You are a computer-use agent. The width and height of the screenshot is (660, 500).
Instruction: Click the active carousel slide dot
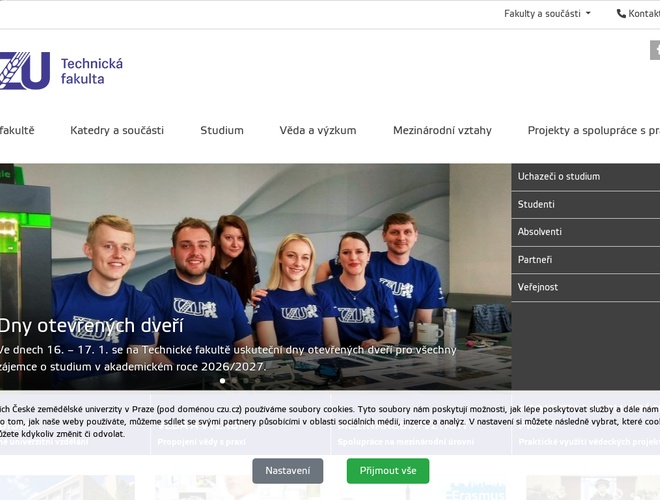(x=222, y=381)
